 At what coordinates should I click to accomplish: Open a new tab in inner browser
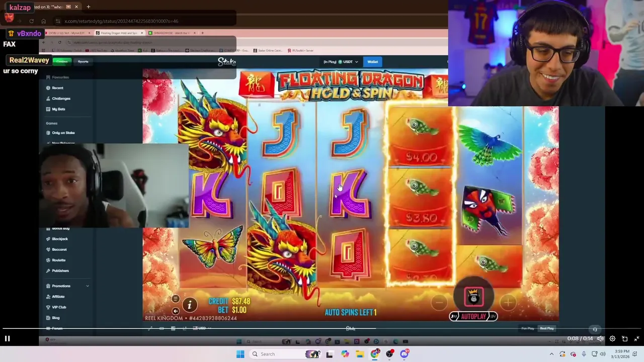pos(202,33)
